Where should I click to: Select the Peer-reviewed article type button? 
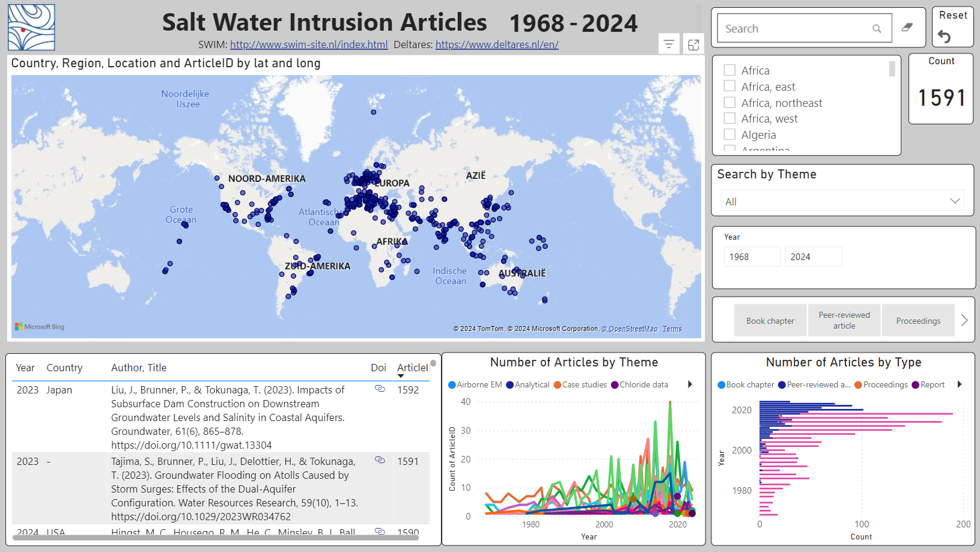(x=844, y=320)
